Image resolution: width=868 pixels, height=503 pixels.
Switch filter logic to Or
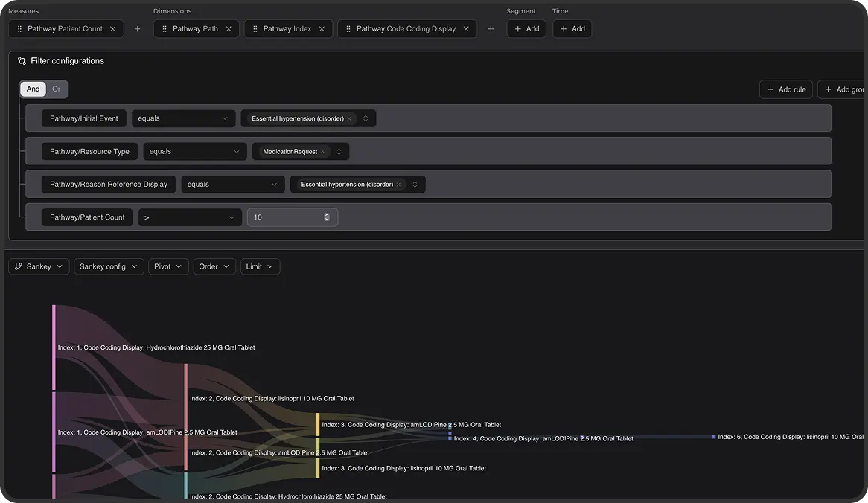point(57,89)
